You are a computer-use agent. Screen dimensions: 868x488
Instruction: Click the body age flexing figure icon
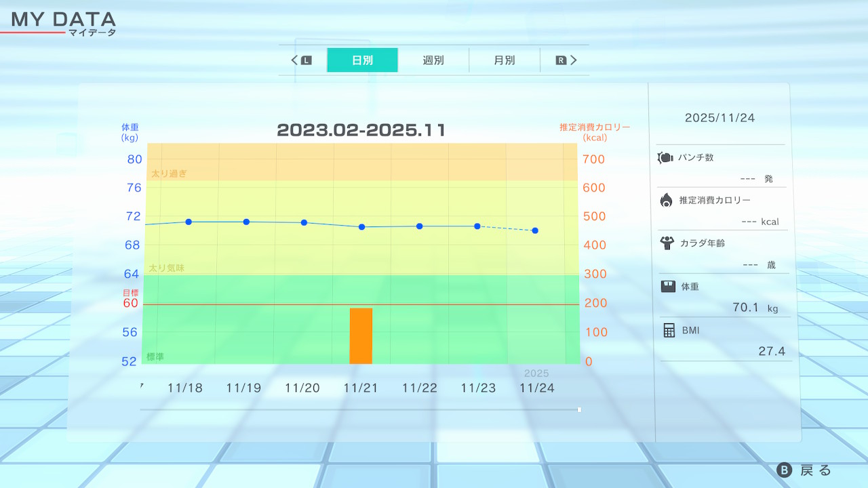point(666,243)
